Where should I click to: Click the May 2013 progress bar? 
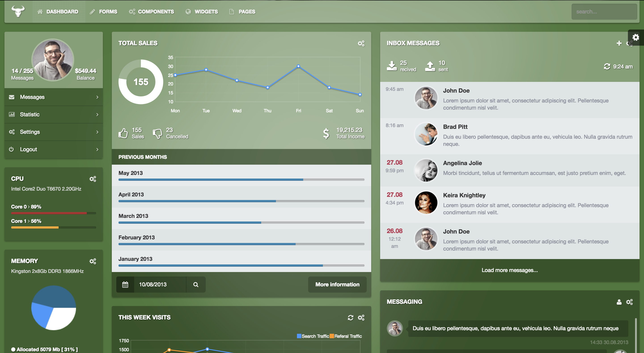coord(241,180)
